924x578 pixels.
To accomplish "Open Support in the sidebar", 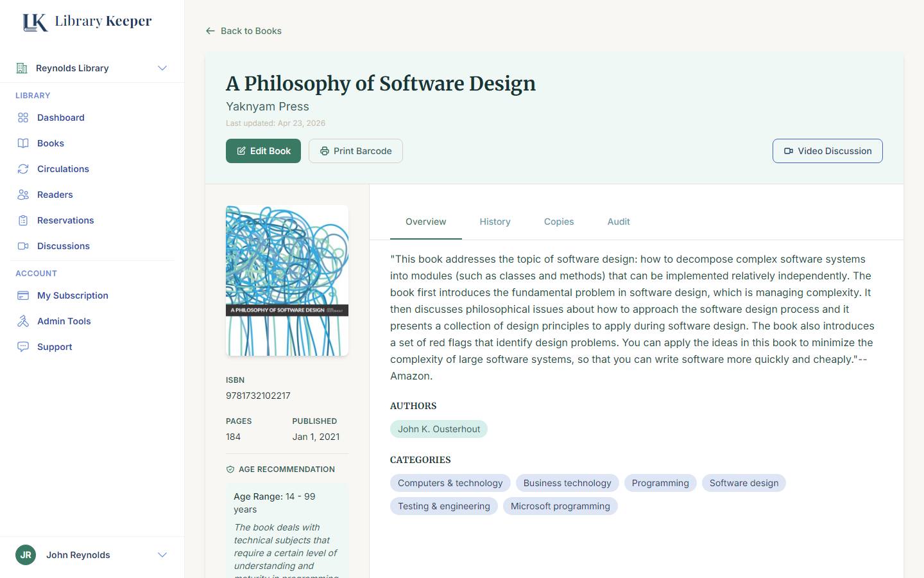I will pyautogui.click(x=92, y=347).
